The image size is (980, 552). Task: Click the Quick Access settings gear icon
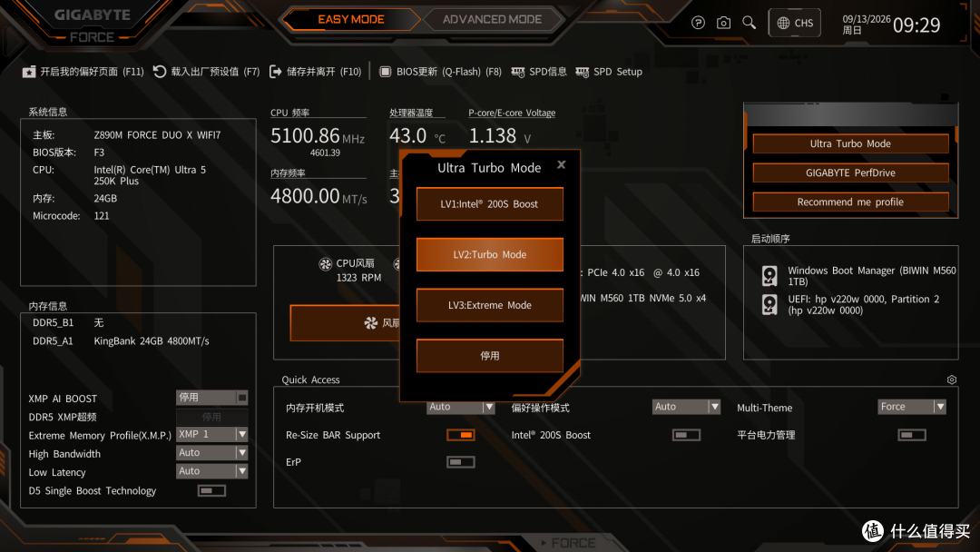click(951, 379)
